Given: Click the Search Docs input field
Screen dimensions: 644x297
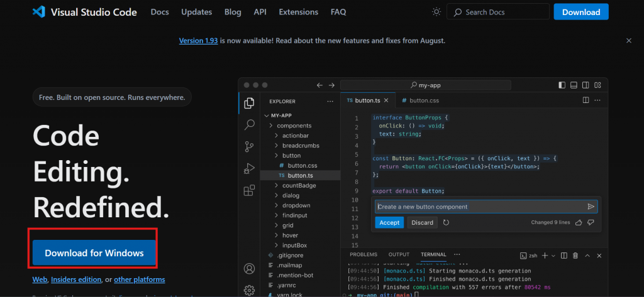Looking at the screenshot, I should tap(498, 12).
